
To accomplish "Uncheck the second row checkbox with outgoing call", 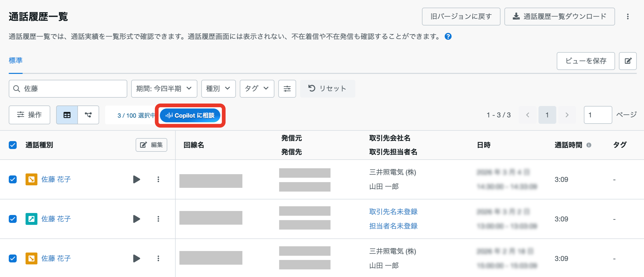I will [13, 219].
